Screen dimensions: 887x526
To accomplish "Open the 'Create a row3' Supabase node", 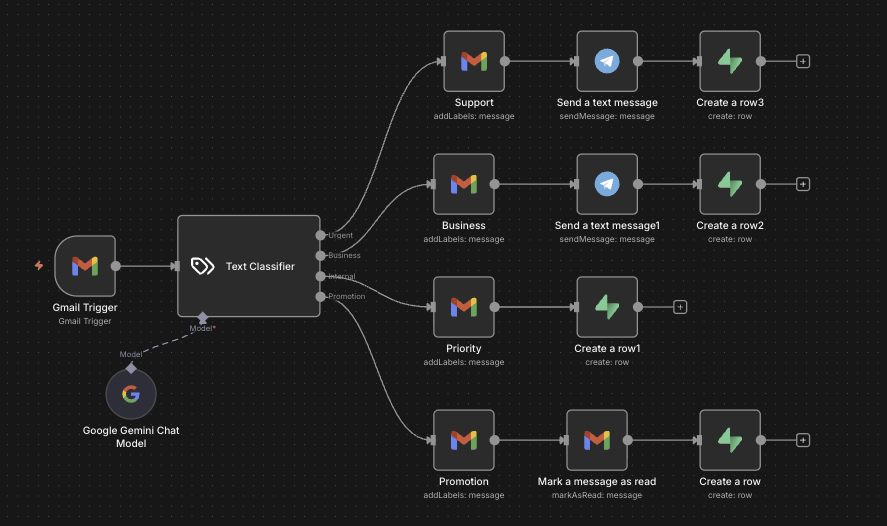I will coord(730,61).
